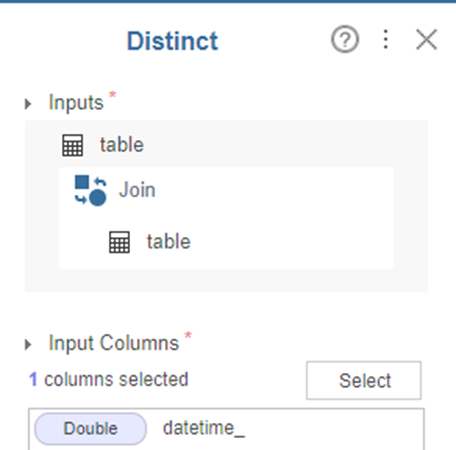Click the Distinct panel title

pos(172,41)
